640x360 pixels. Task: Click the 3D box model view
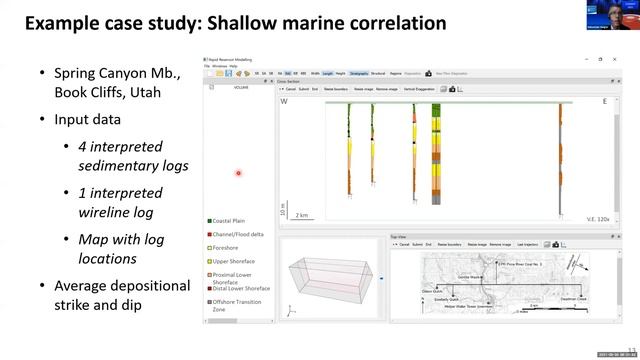click(331, 280)
